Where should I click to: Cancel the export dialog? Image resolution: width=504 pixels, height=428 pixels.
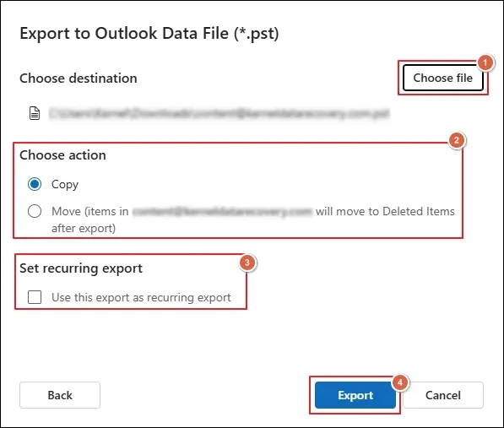[443, 395]
